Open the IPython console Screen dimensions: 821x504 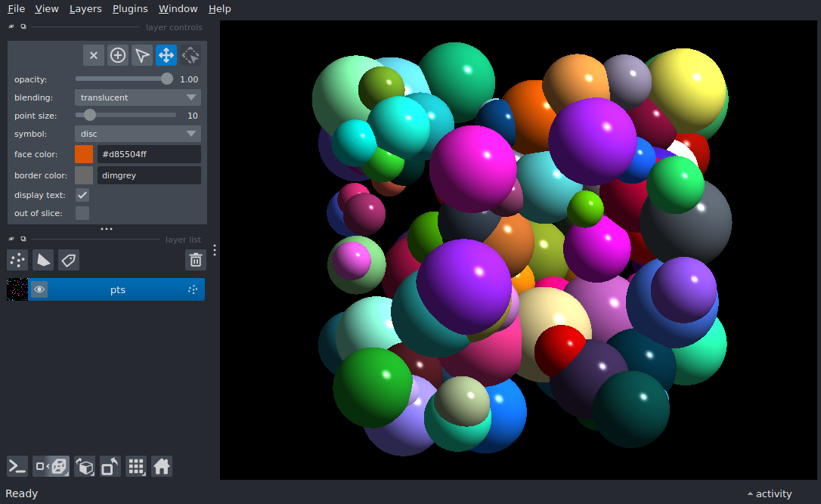[x=17, y=466]
